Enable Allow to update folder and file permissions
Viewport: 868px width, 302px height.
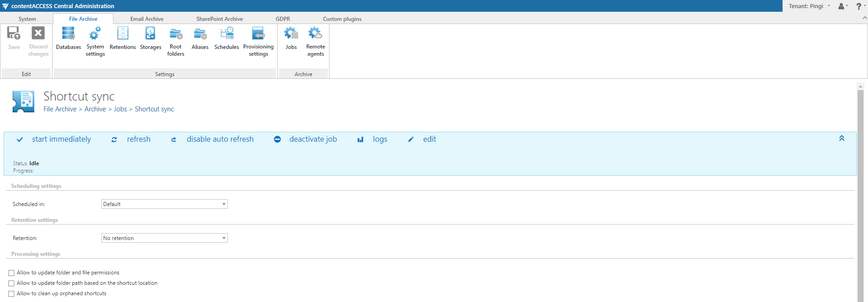point(11,273)
